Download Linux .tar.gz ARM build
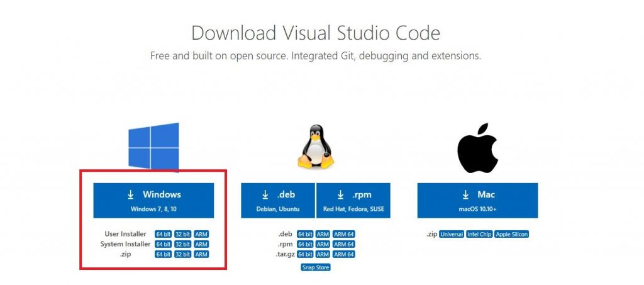Image resolution: width=644 pixels, height=285 pixels. 323,254
